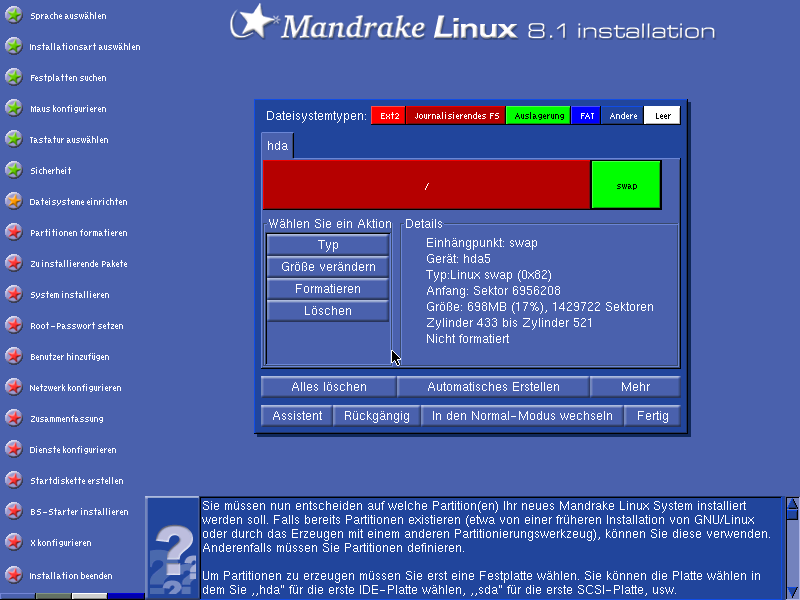
Task: Click the star icon beside Festplatten suchen
Action: coord(13,77)
